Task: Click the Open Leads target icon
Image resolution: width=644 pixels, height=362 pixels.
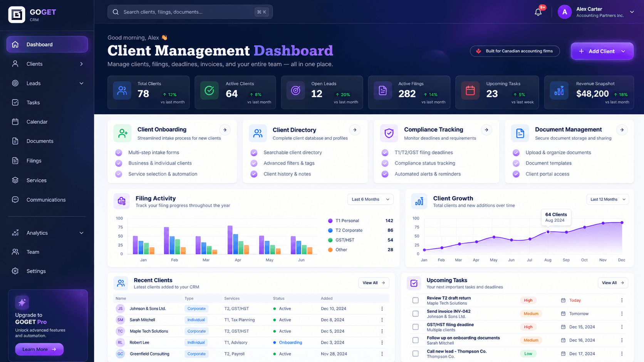Action: [x=295, y=91]
